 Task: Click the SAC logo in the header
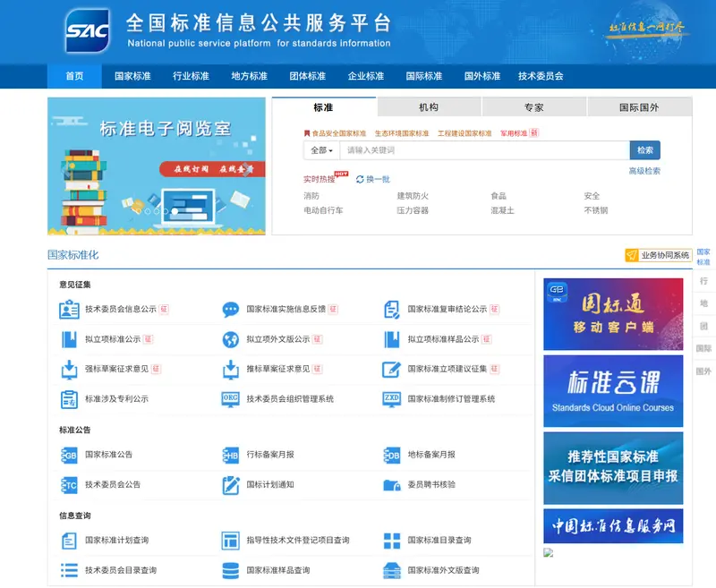[x=88, y=30]
